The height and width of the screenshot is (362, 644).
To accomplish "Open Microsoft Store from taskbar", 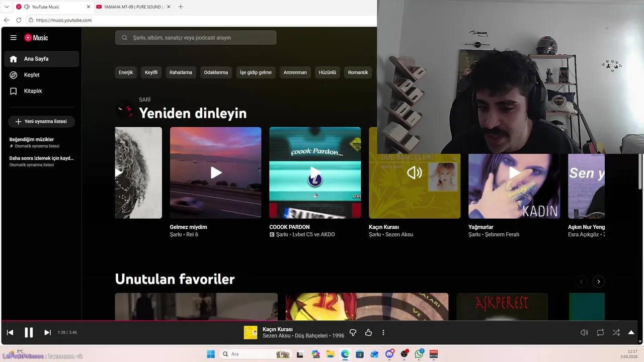I will click(360, 354).
